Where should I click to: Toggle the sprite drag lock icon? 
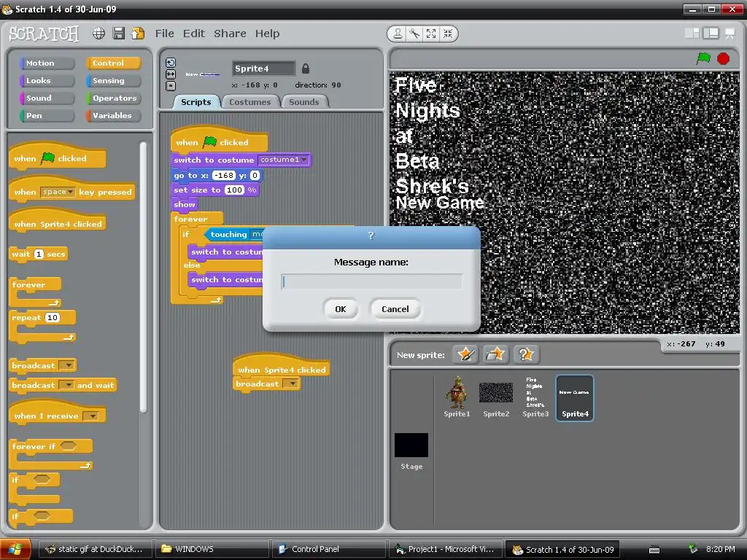point(306,69)
